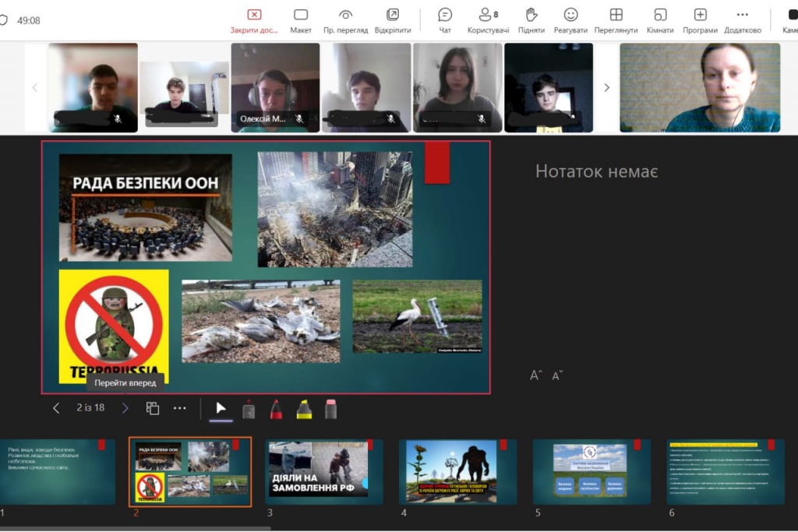Open the Макет layout menu

[301, 20]
